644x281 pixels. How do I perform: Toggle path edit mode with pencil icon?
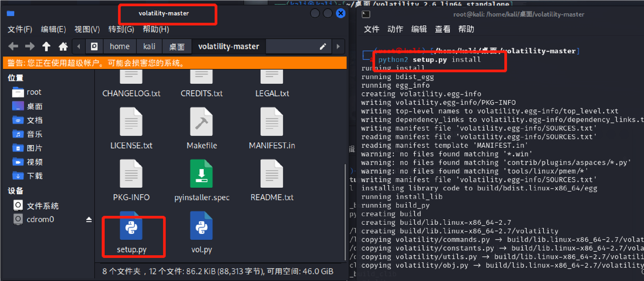323,46
